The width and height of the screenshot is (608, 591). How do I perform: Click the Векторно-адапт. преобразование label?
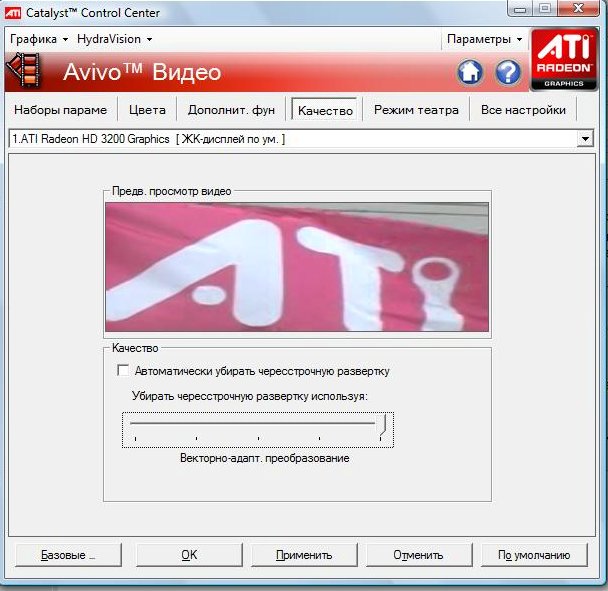coord(265,458)
